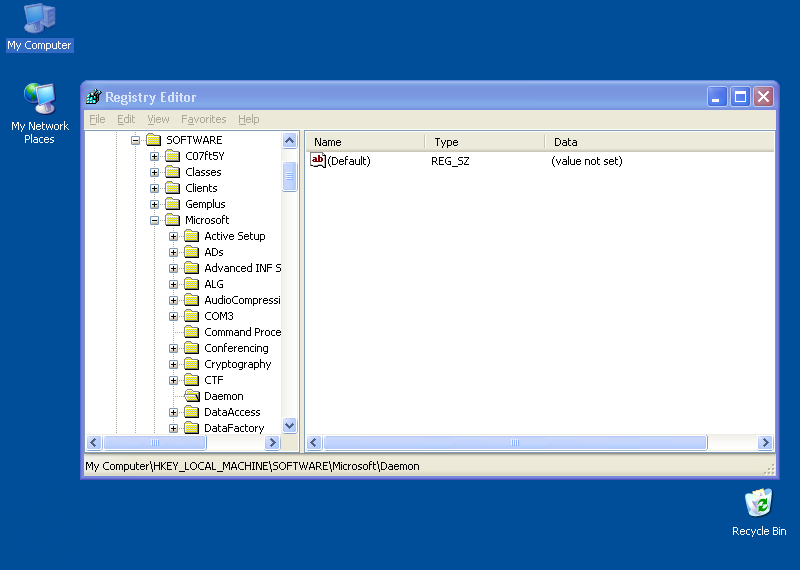
Task: Select the DataAccess folder icon
Action: pos(192,412)
